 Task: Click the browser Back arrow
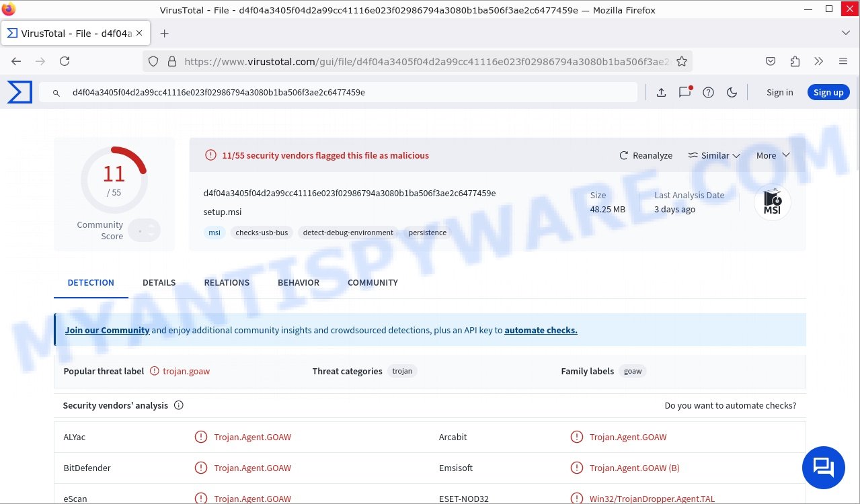pos(16,61)
